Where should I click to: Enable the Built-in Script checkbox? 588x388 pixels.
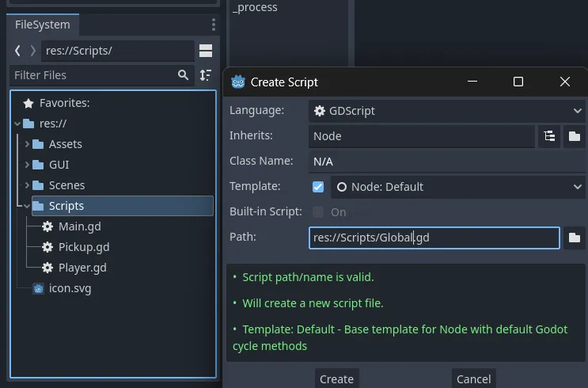click(318, 212)
